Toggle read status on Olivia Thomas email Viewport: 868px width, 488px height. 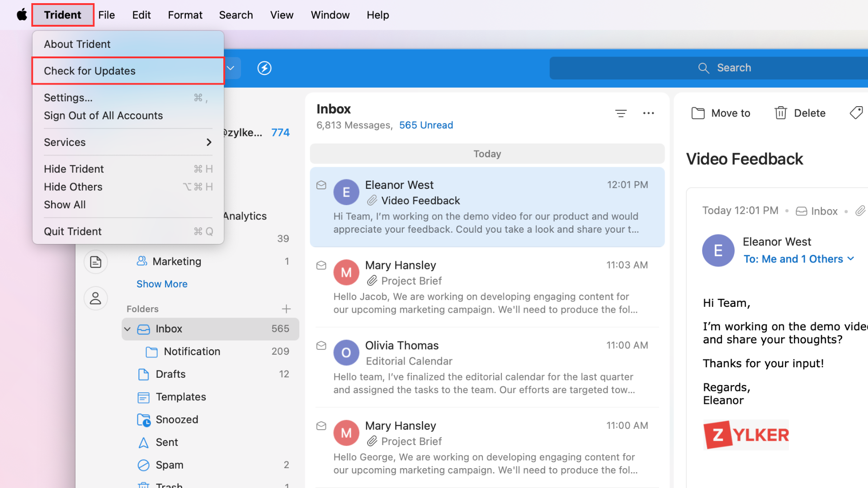[x=321, y=346]
